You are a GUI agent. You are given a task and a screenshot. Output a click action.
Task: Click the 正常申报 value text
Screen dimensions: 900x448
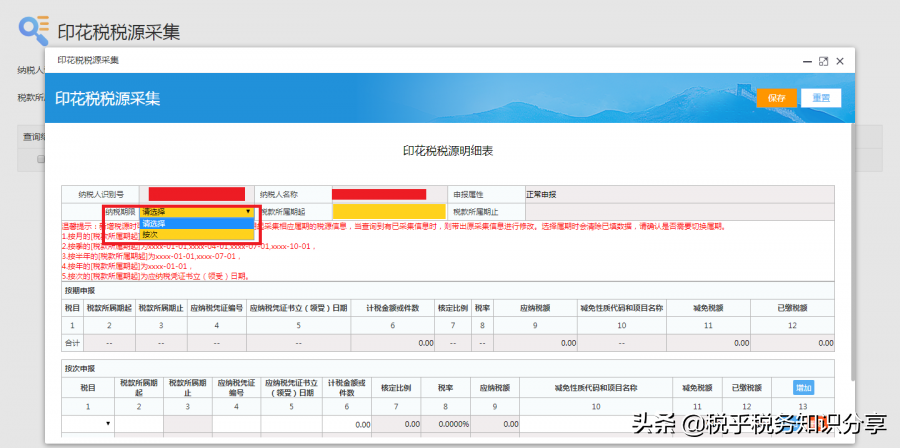tap(541, 194)
